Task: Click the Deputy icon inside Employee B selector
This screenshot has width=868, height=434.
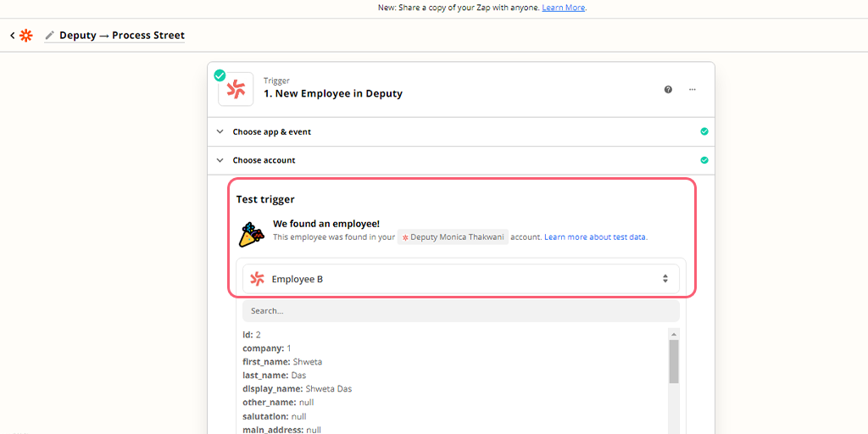Action: coord(258,279)
